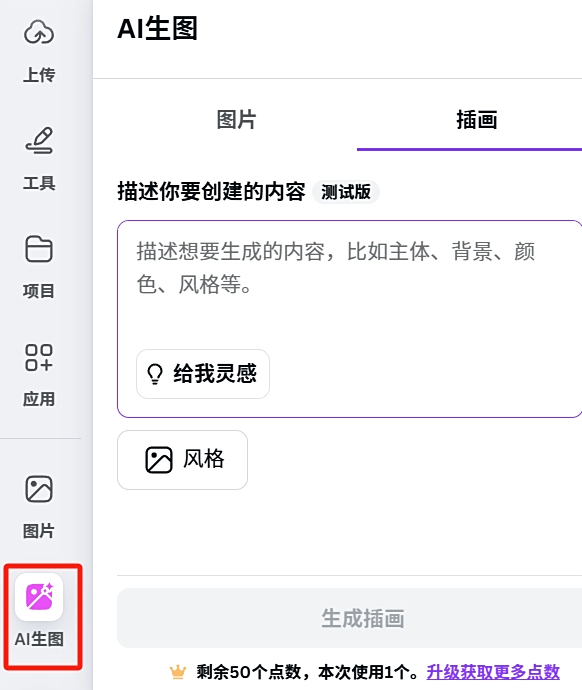Viewport: 582px width, 690px height.
Task: Switch to the 插画 tab
Action: click(477, 120)
